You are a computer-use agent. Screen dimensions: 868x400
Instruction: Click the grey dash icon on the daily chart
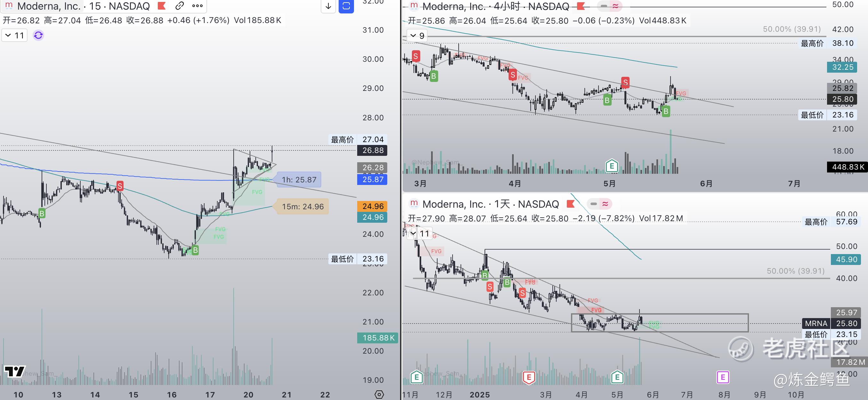click(594, 204)
